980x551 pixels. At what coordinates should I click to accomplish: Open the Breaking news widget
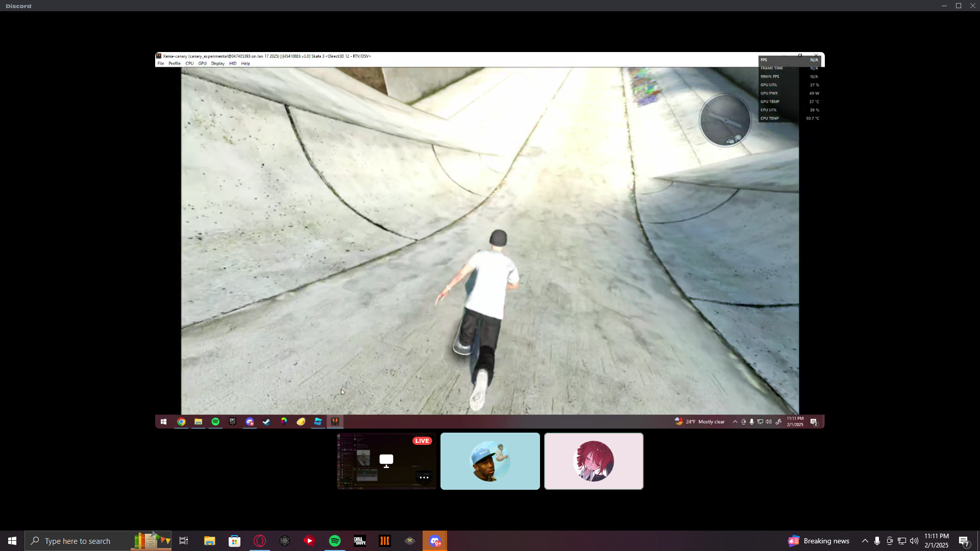[x=819, y=541]
